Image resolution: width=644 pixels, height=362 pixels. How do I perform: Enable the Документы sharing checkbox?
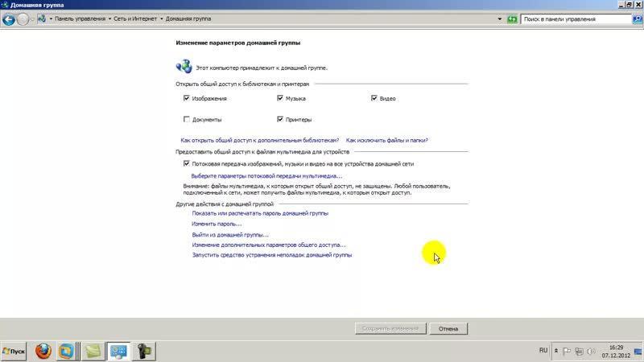tap(187, 120)
